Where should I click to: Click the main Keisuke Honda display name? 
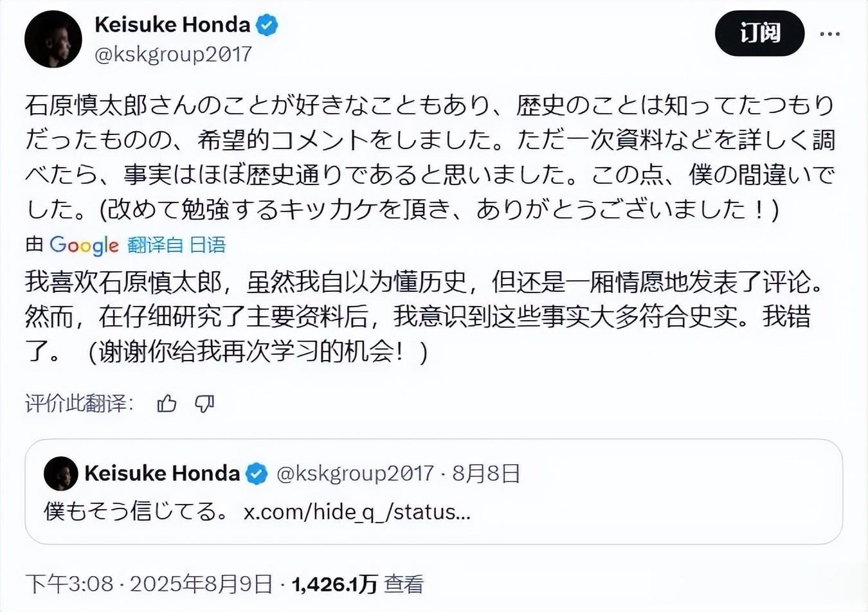(172, 25)
